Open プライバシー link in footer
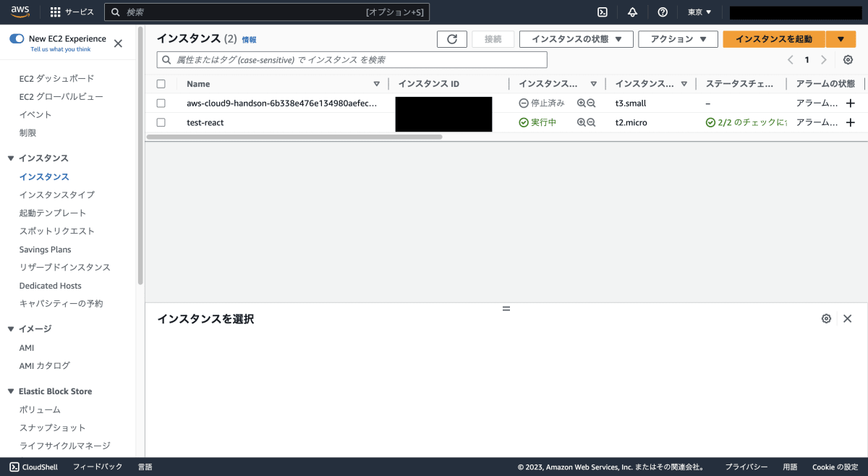The image size is (868, 476). (746, 467)
